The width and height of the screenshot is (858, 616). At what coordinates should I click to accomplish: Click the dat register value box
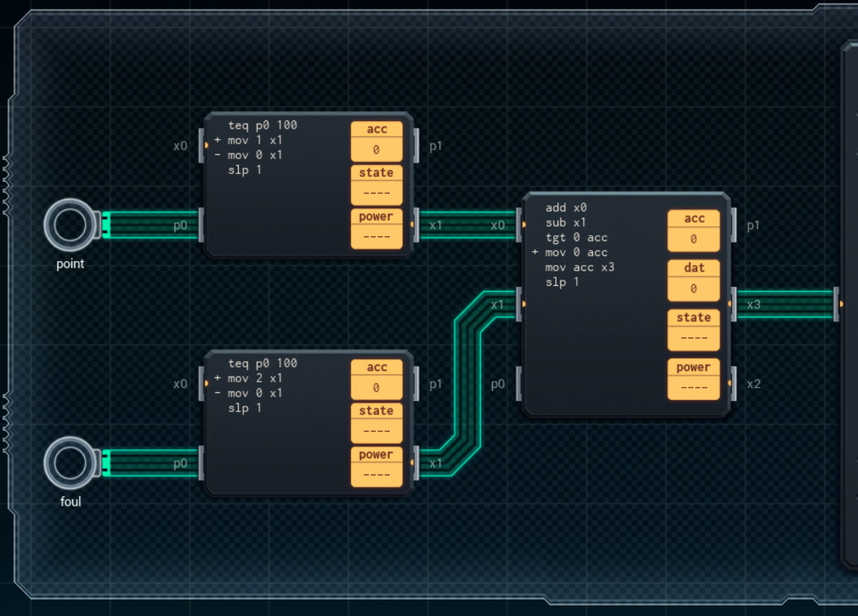pos(694,288)
